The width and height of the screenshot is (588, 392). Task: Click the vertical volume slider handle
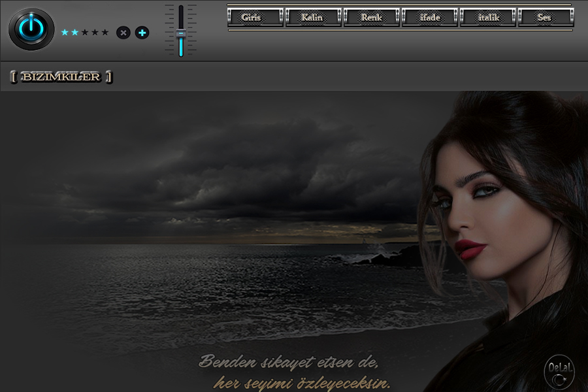pyautogui.click(x=181, y=33)
